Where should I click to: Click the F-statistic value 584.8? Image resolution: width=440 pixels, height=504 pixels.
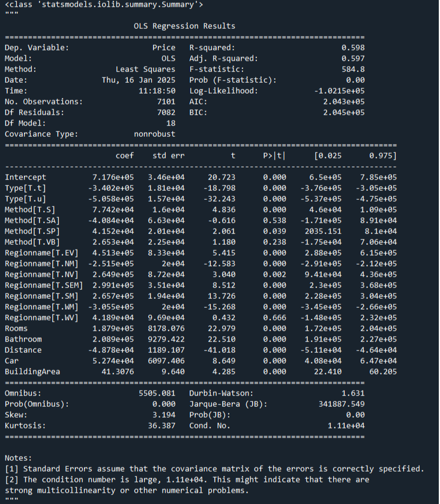352,69
